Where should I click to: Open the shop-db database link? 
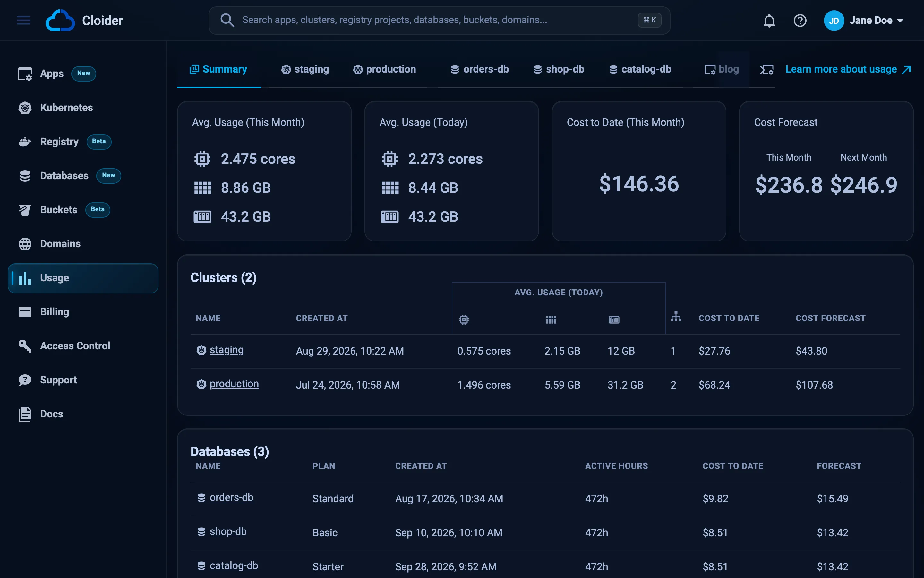pos(228,531)
